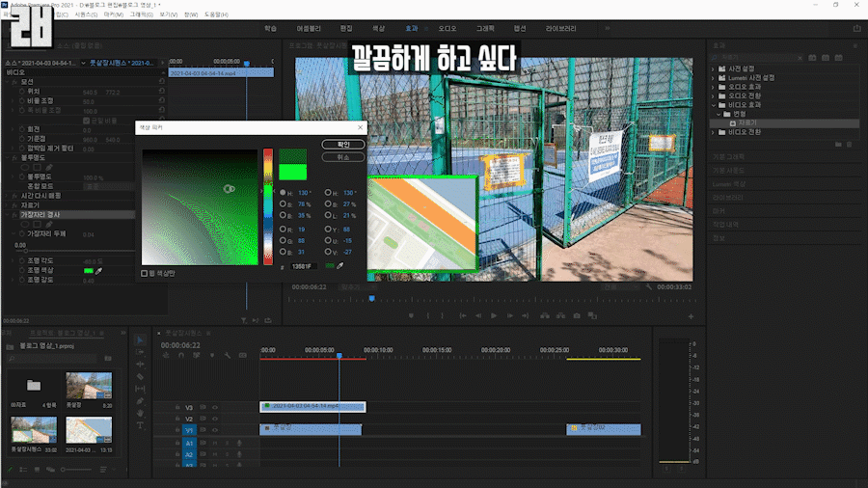
Task: Select the Track Select Forward tool
Action: [x=140, y=352]
